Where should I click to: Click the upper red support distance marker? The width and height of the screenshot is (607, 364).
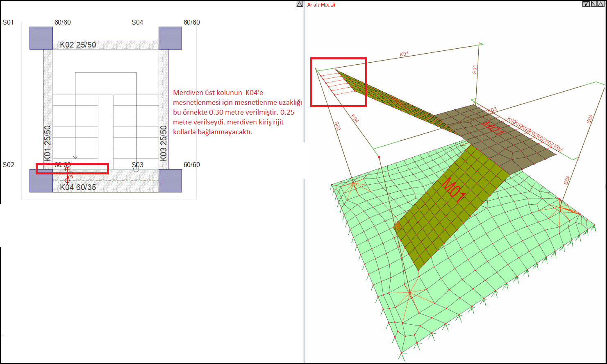(67, 169)
